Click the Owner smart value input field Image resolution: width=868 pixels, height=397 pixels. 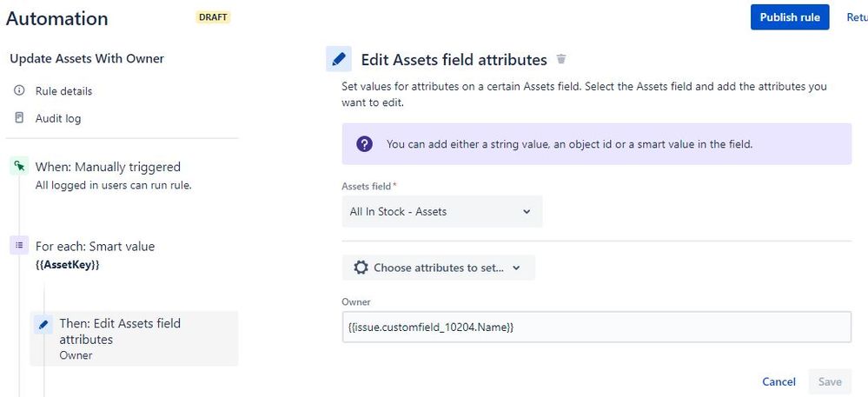click(x=596, y=327)
